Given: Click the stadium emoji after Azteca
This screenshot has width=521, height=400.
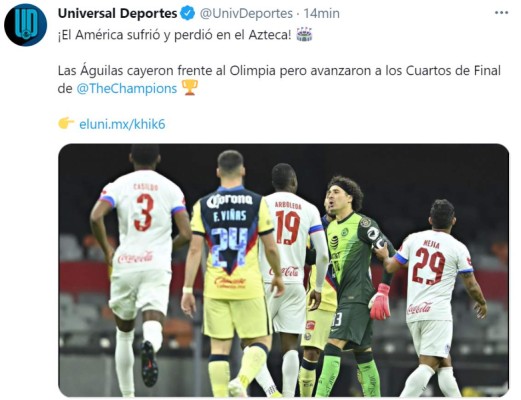Looking at the screenshot, I should click(304, 34).
